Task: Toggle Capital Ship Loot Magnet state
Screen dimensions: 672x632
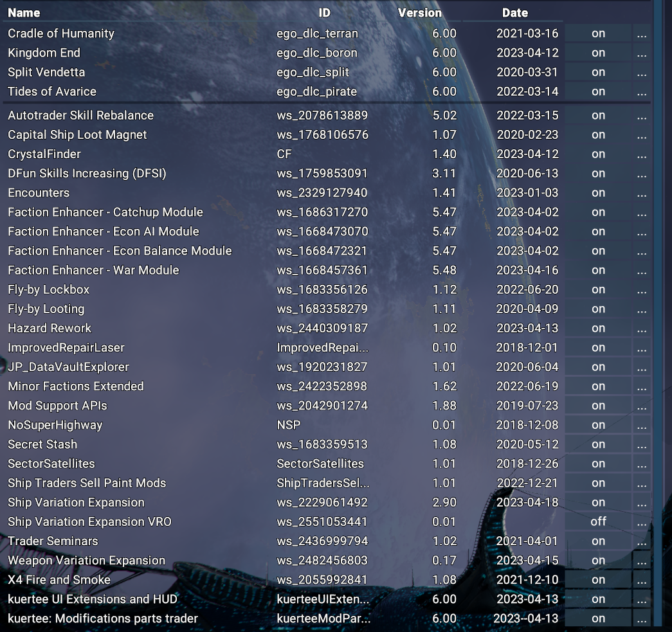Action: coord(598,134)
